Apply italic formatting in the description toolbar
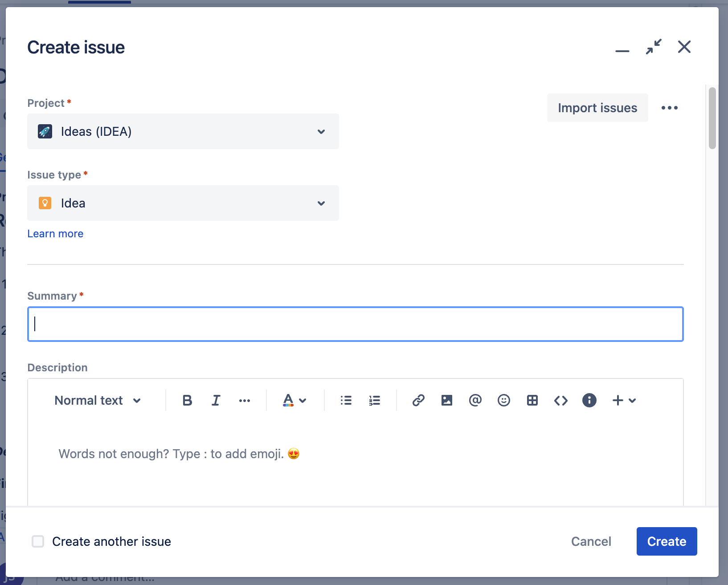The width and height of the screenshot is (728, 585). 216,400
